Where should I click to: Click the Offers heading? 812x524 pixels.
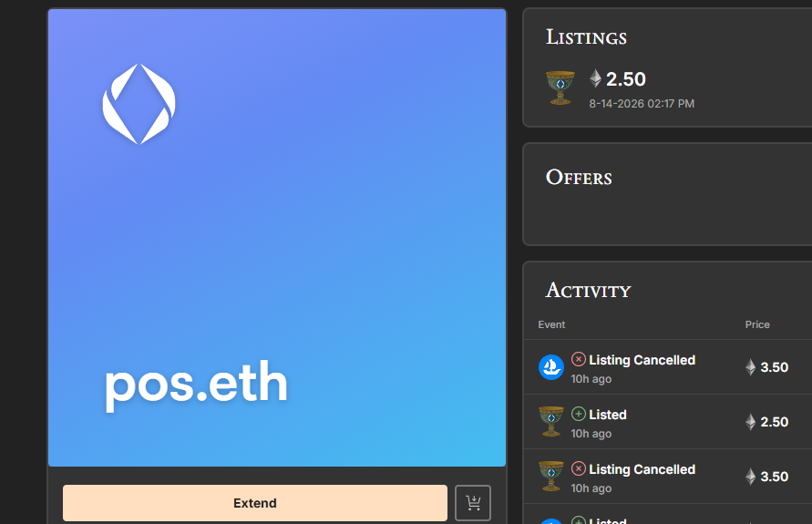point(579,177)
